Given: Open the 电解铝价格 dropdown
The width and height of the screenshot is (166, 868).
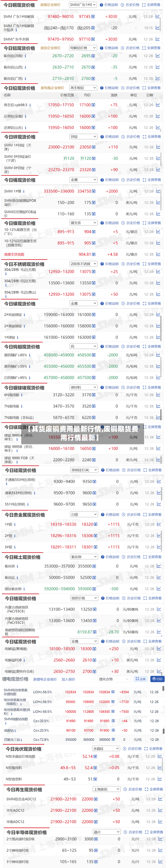Looking at the screenshot, I should pos(83,48).
